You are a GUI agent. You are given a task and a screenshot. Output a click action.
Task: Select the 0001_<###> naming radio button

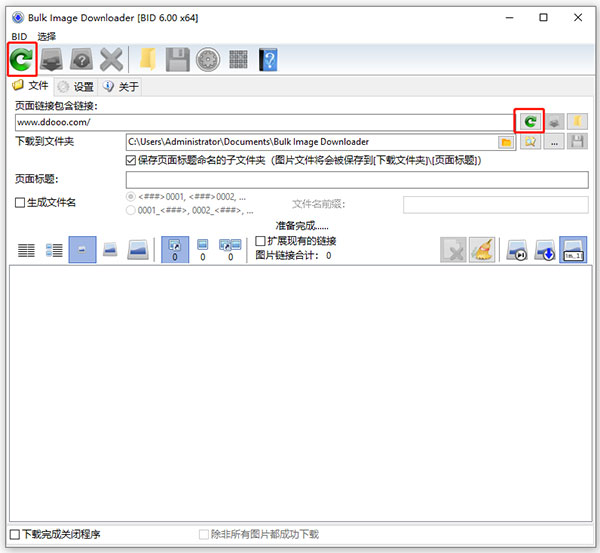click(131, 210)
